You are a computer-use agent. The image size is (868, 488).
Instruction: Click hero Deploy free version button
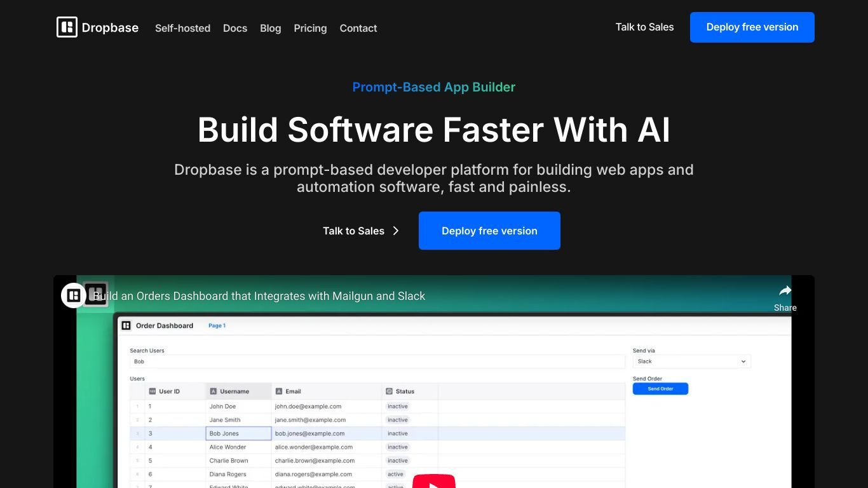(x=489, y=231)
